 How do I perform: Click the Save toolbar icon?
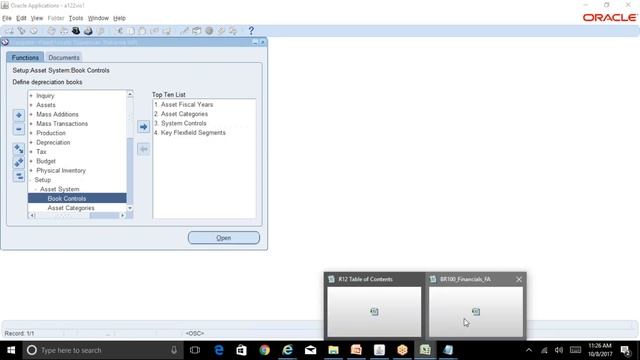point(51,31)
